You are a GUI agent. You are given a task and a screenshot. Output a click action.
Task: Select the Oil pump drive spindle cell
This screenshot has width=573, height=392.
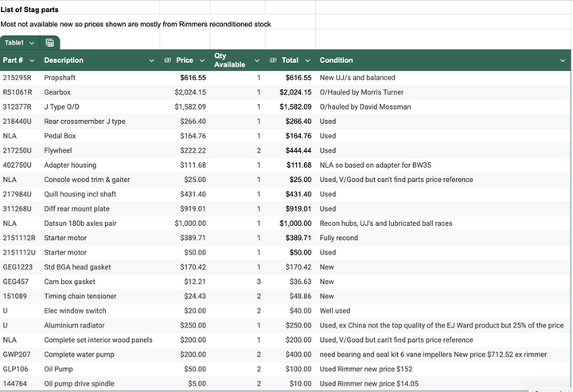79,383
